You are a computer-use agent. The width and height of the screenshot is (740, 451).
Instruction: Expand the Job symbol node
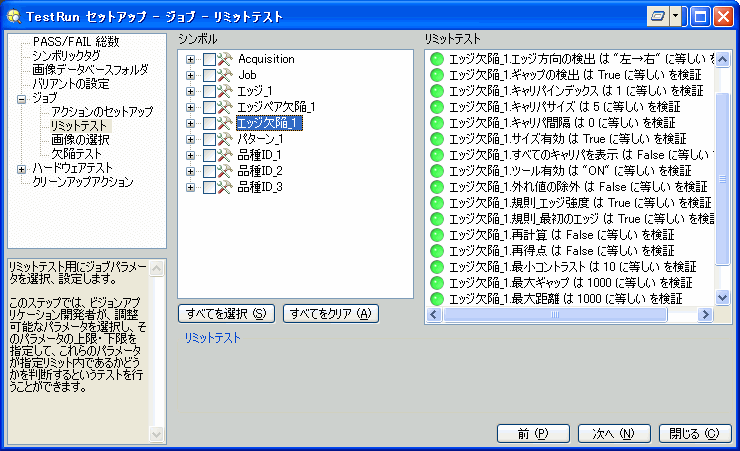click(x=190, y=75)
